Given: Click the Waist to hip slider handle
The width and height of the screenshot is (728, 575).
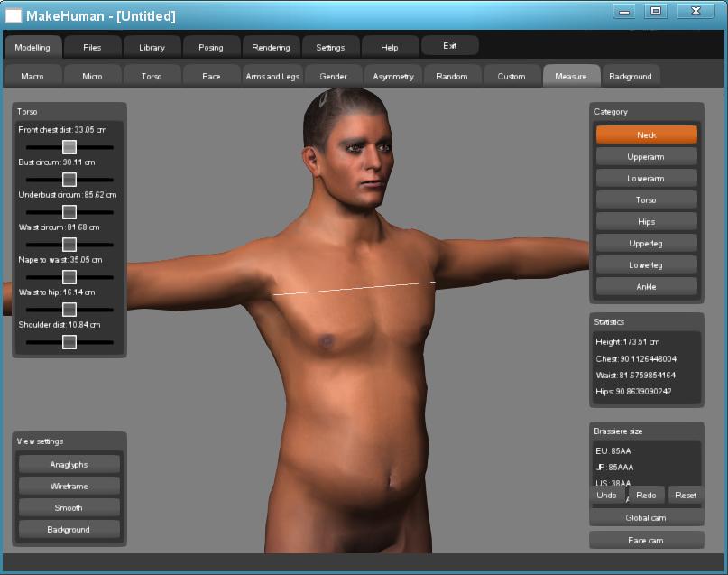Looking at the screenshot, I should tap(69, 310).
